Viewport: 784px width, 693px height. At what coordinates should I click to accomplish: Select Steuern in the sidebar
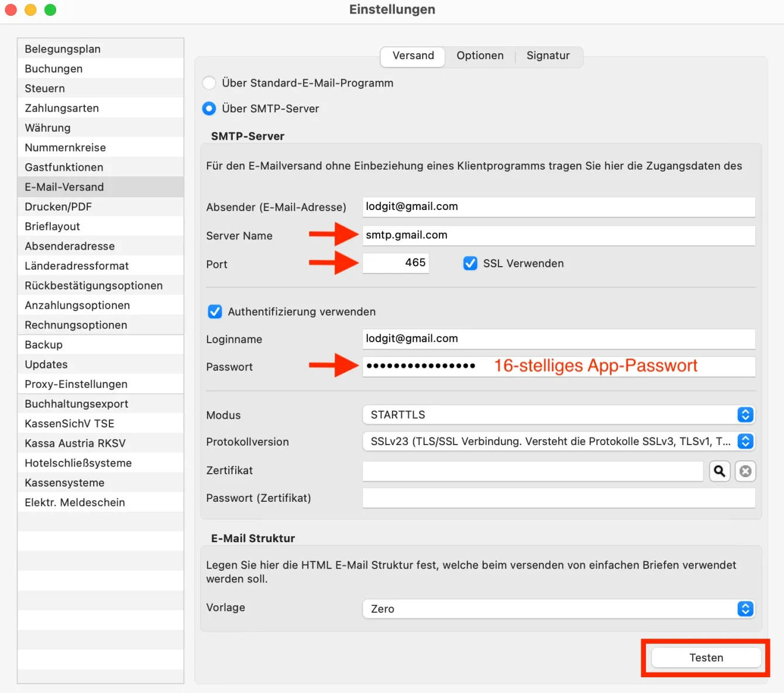pos(101,89)
